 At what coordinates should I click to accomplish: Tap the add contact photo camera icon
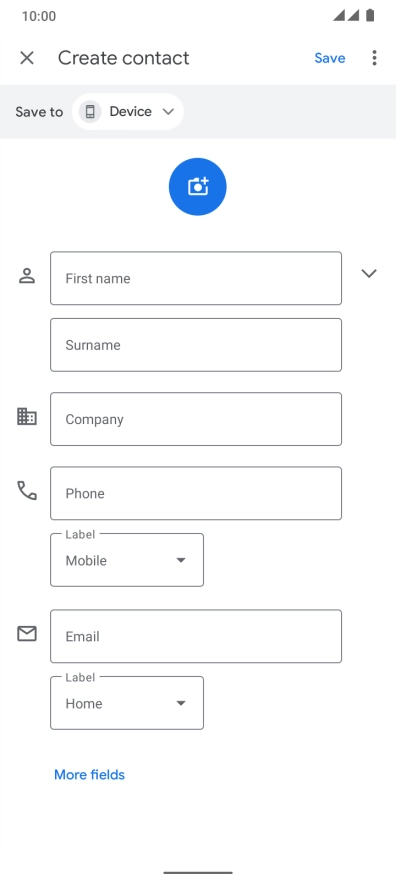197,186
